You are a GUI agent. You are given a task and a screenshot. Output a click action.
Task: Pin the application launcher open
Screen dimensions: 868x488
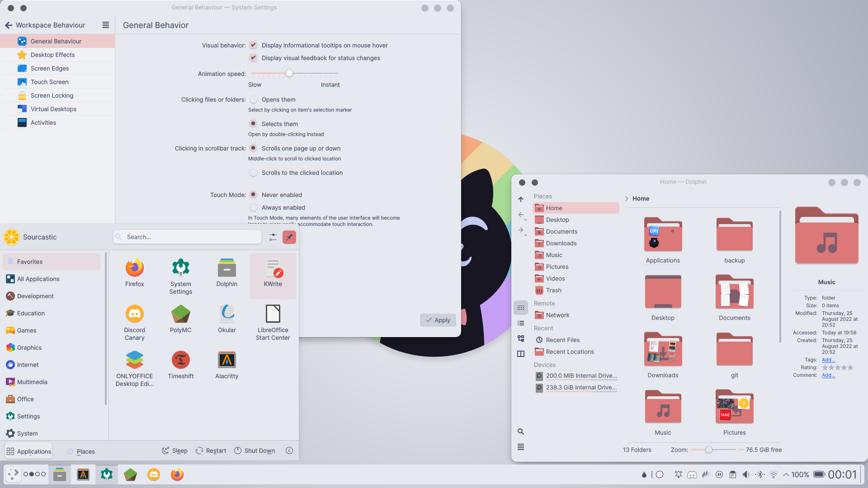(x=289, y=237)
